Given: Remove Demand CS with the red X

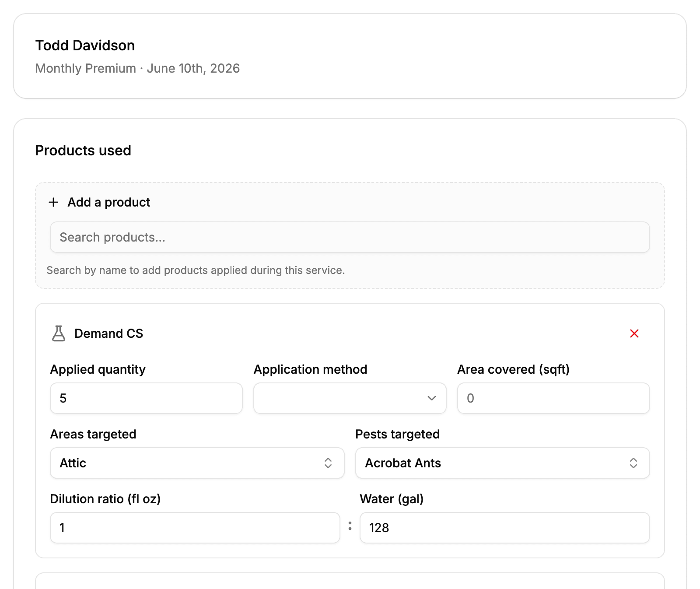Looking at the screenshot, I should (x=634, y=333).
